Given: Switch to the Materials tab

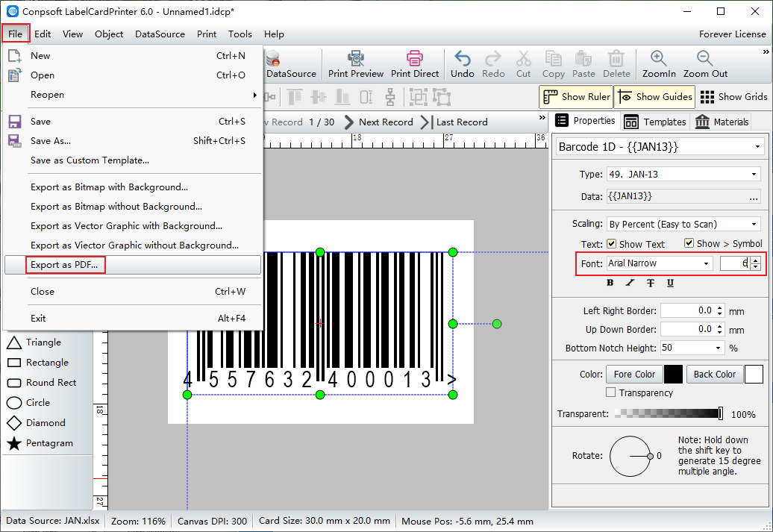Looking at the screenshot, I should pos(722,122).
